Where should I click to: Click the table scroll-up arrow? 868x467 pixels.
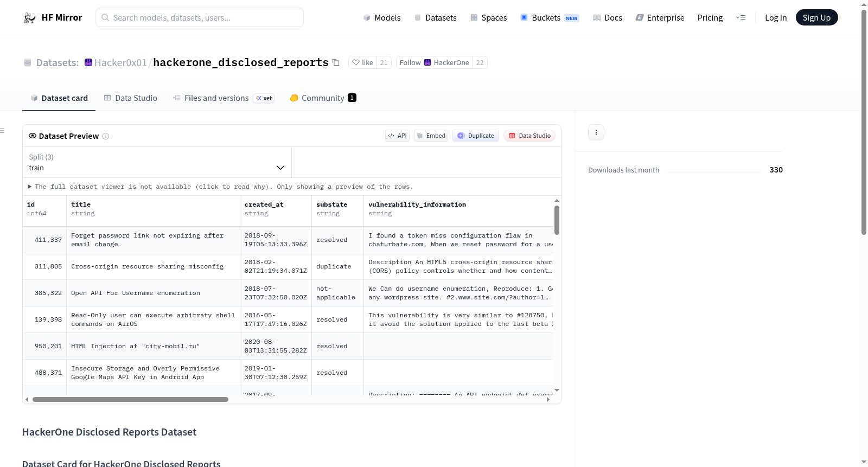pyautogui.click(x=557, y=201)
